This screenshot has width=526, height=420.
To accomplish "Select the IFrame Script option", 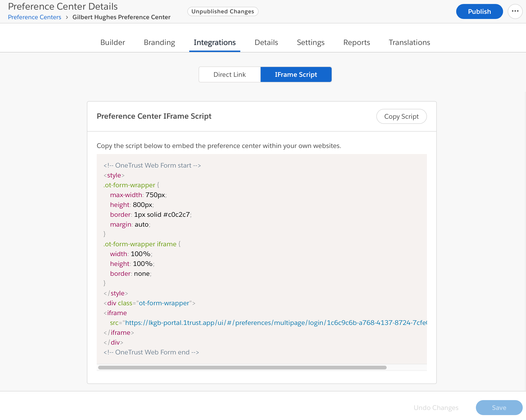I will (x=296, y=74).
